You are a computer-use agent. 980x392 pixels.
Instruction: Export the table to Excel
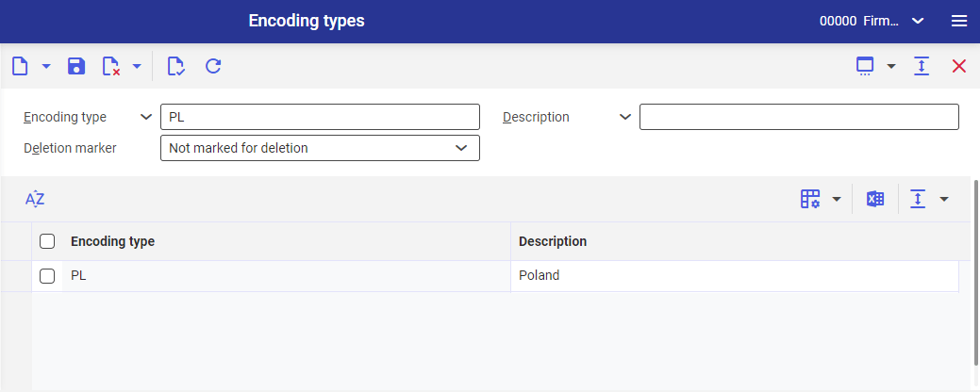(x=875, y=199)
